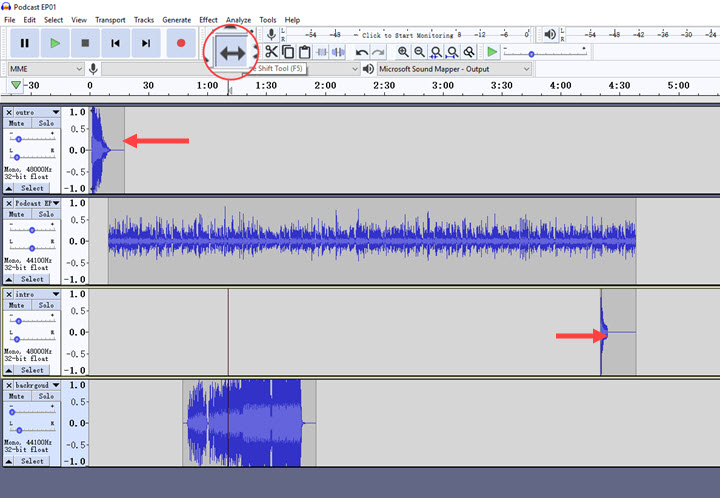This screenshot has width=720, height=498.
Task: Open the Generate menu
Action: 176,20
